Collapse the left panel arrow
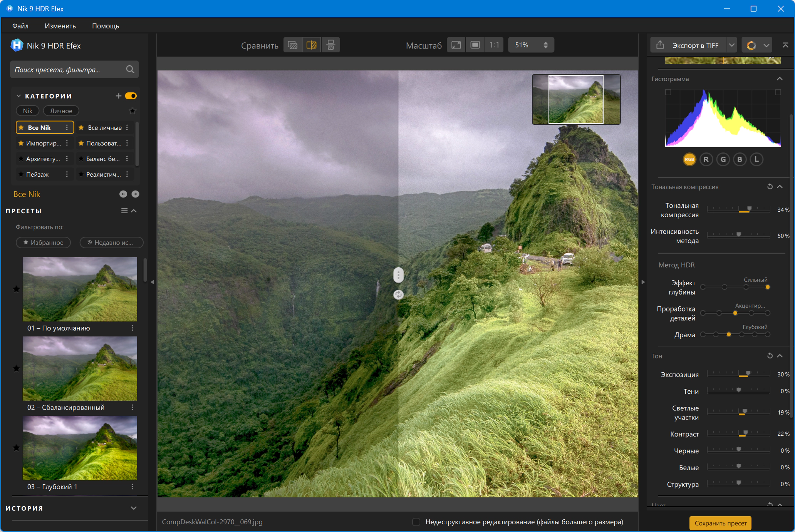The image size is (795, 532). click(153, 282)
